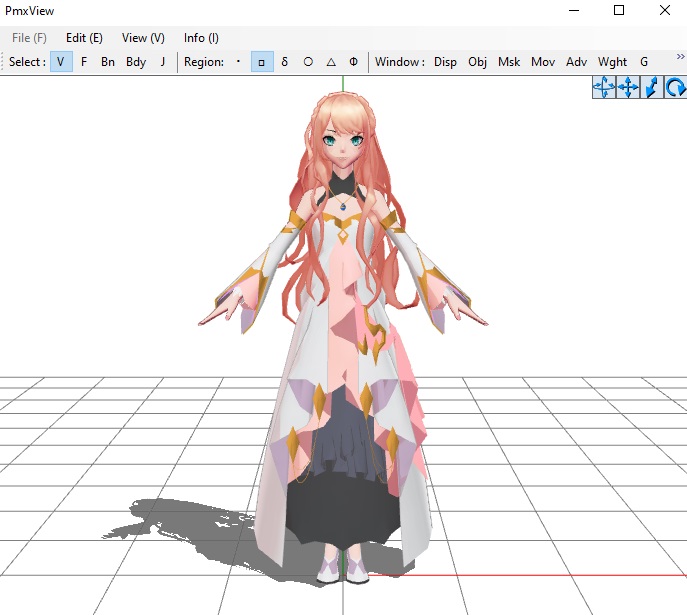
Task: Open the Info (I) menu
Action: pyautogui.click(x=201, y=38)
